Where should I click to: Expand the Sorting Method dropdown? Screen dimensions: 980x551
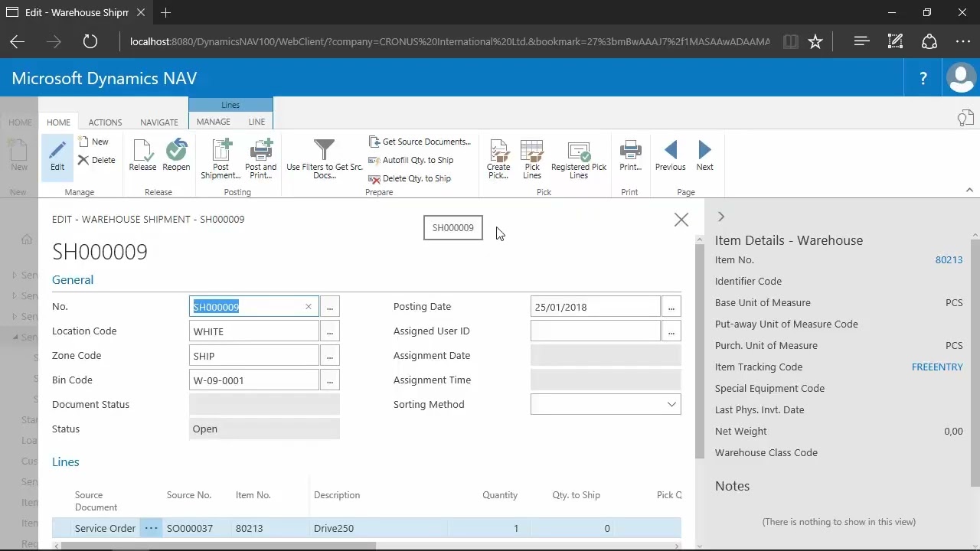pyautogui.click(x=671, y=404)
